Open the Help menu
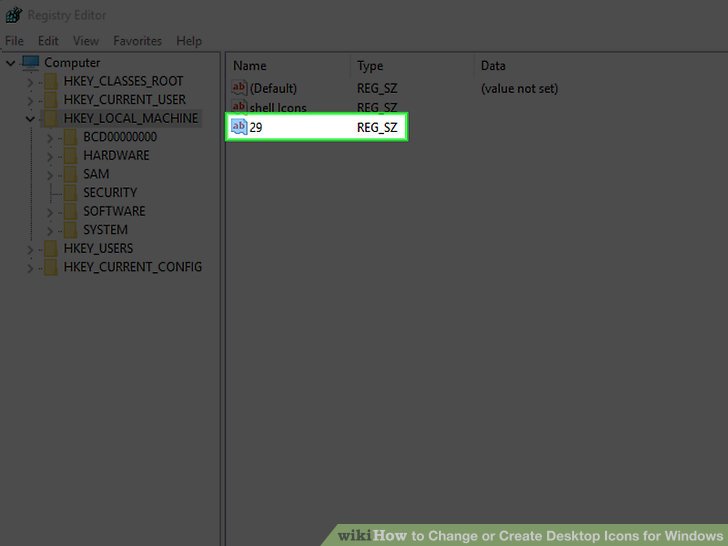The height and width of the screenshot is (546, 728). 189,41
